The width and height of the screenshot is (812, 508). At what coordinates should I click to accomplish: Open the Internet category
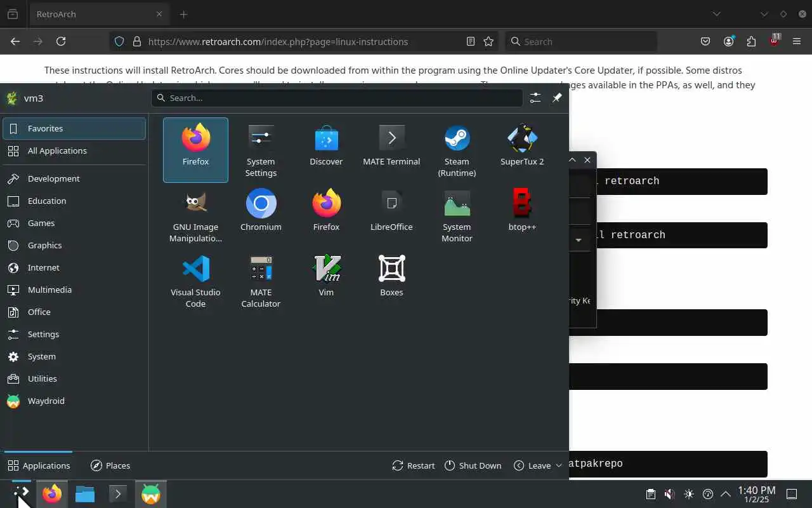pyautogui.click(x=74, y=267)
